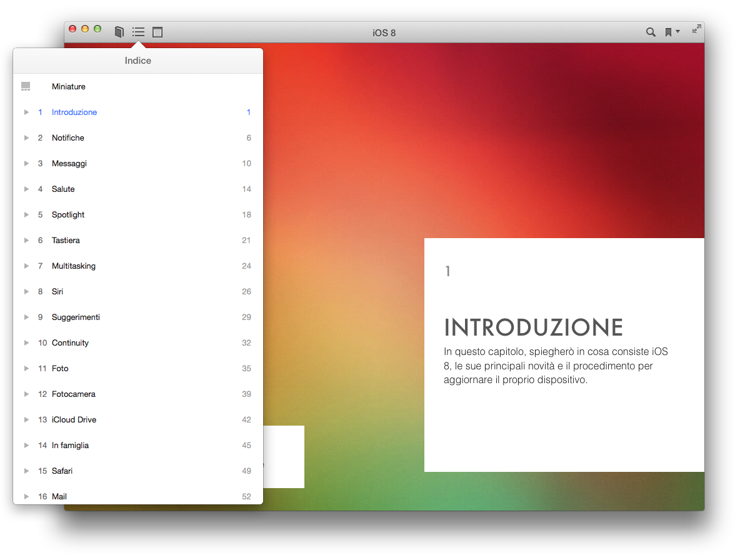Open iCloud Drive chapter
This screenshot has height=560, width=740.
pos(74,420)
